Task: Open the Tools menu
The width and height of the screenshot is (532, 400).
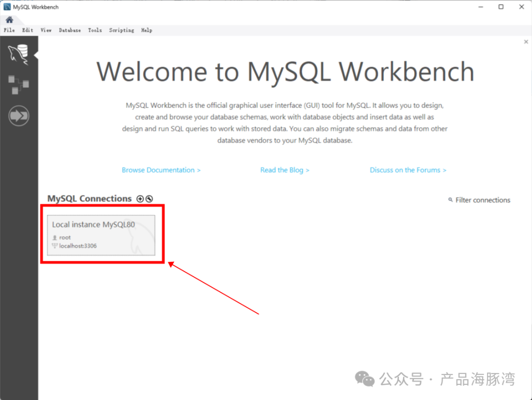Action: click(x=95, y=30)
